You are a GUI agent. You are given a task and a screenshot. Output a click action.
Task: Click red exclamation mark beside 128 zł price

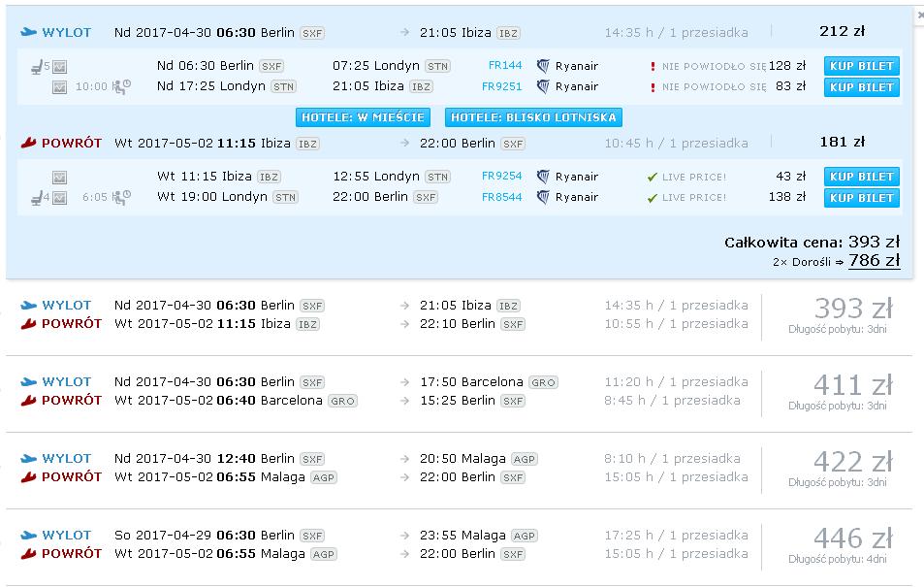pyautogui.click(x=653, y=67)
